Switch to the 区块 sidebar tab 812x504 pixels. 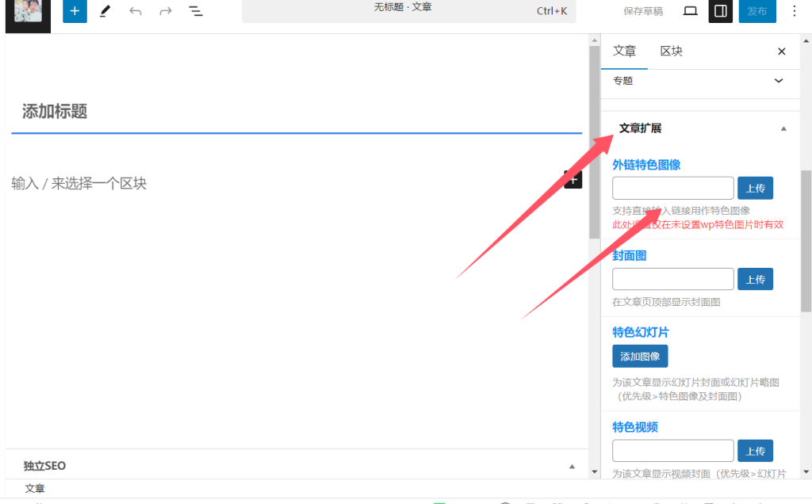coord(671,52)
